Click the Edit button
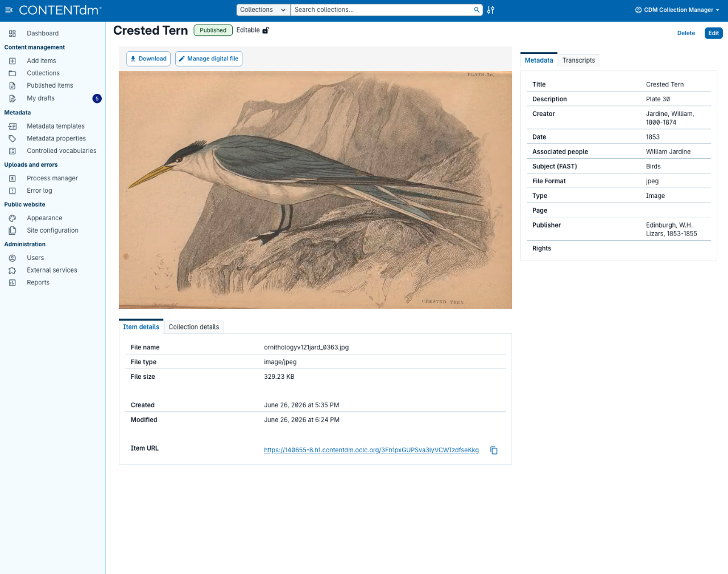The image size is (728, 574). [713, 33]
